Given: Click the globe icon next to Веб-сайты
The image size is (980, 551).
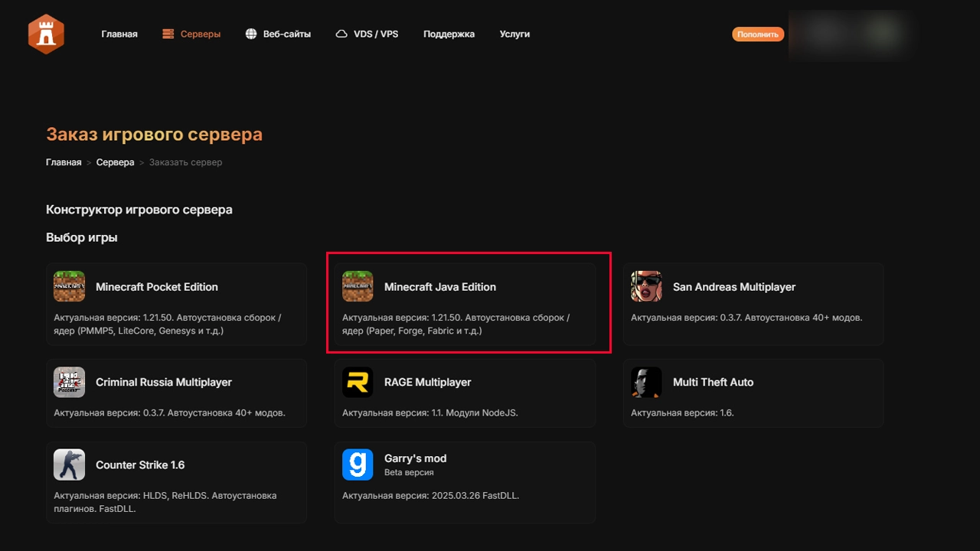Looking at the screenshot, I should 250,33.
